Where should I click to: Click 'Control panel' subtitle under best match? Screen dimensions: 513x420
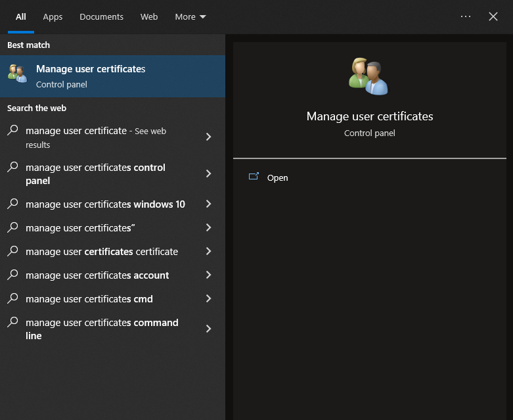[62, 84]
